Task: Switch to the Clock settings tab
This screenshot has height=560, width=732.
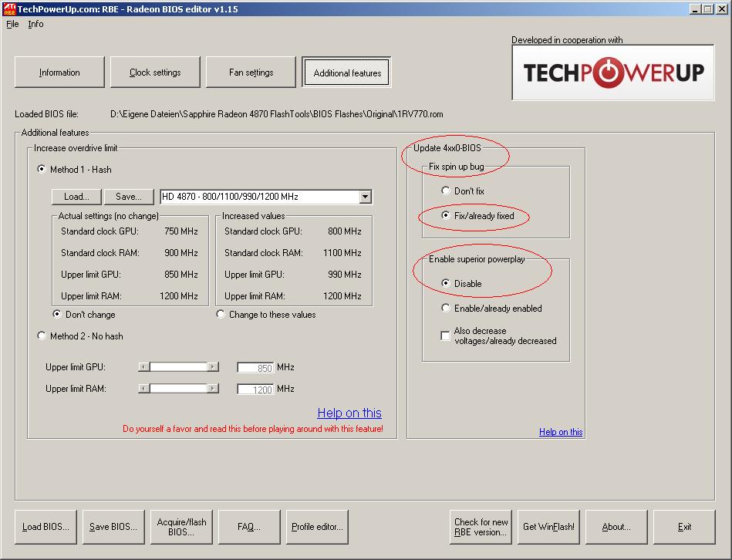Action: pos(155,73)
